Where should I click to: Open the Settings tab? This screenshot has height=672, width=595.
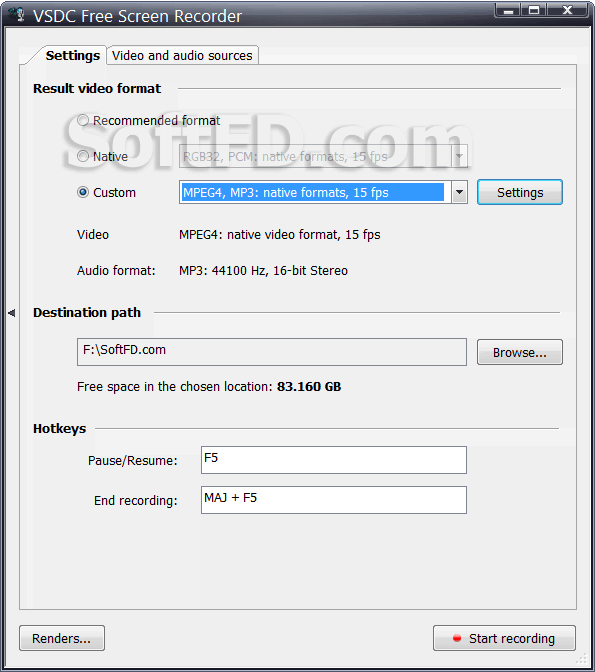point(72,55)
